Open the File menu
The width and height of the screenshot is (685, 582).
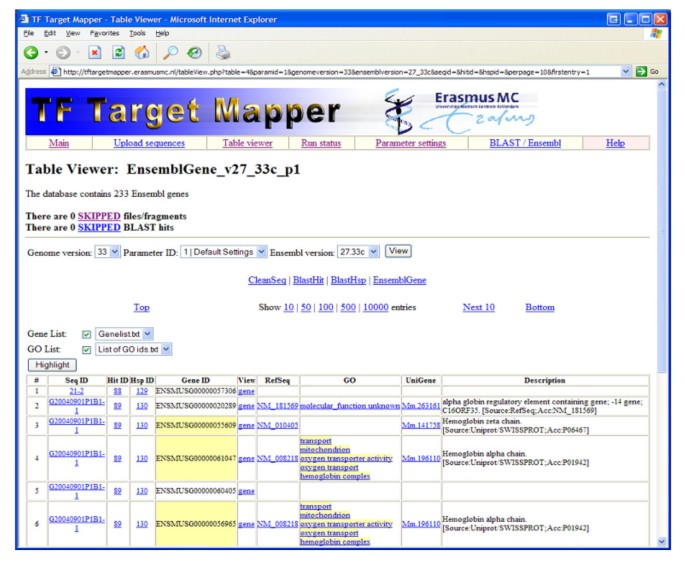click(29, 33)
